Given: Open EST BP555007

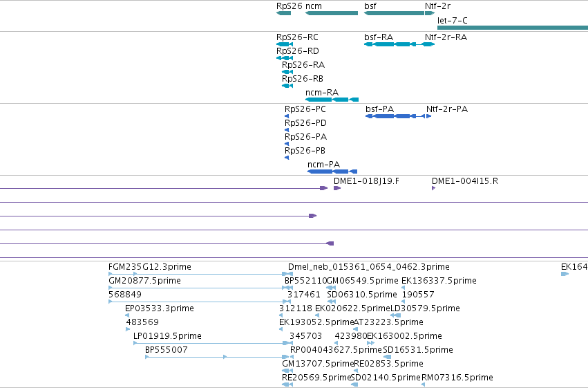Looking at the screenshot, I should click(166, 350).
